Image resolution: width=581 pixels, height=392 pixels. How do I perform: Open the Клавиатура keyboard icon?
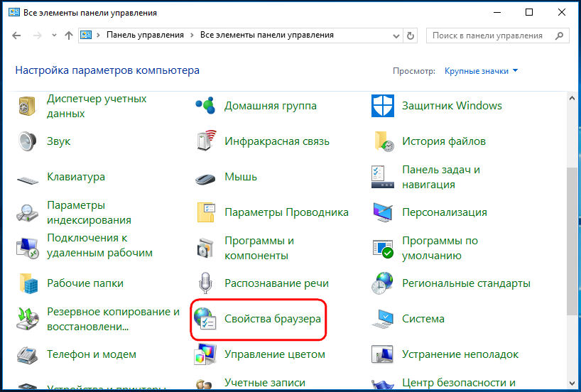(x=27, y=180)
